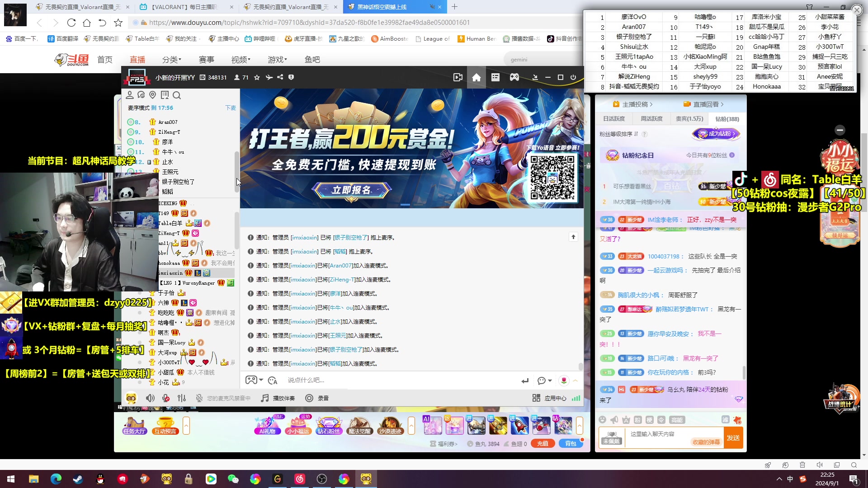Click 充值 recharge button near fish coins
This screenshot has height=488, width=868.
tap(542, 443)
